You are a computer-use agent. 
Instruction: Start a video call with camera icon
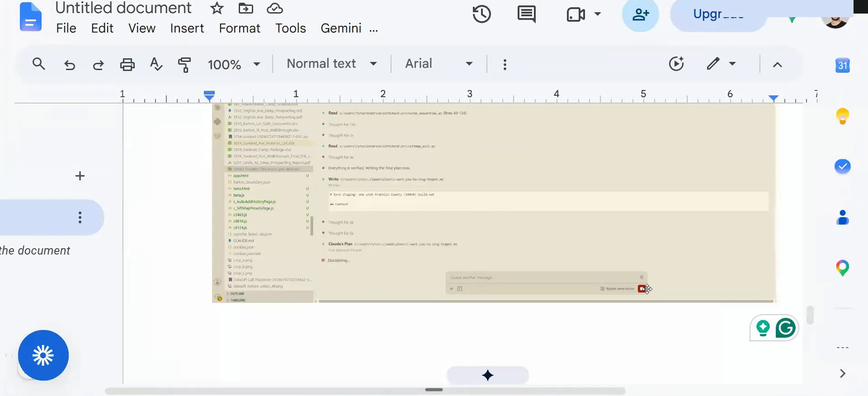(576, 14)
